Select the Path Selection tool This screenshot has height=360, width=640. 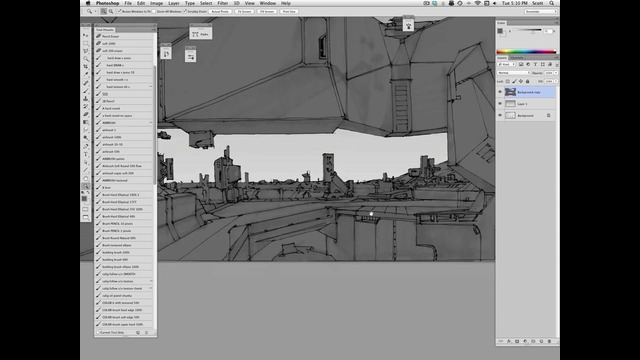86,162
